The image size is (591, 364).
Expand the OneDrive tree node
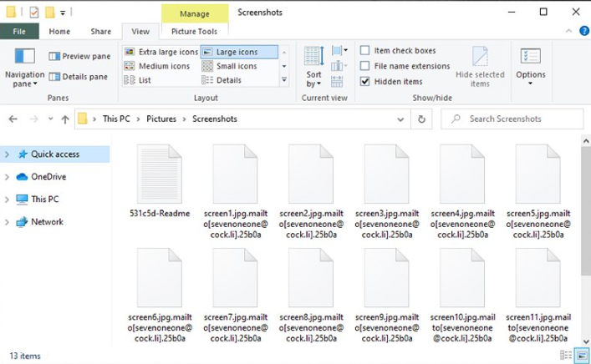click(x=8, y=177)
